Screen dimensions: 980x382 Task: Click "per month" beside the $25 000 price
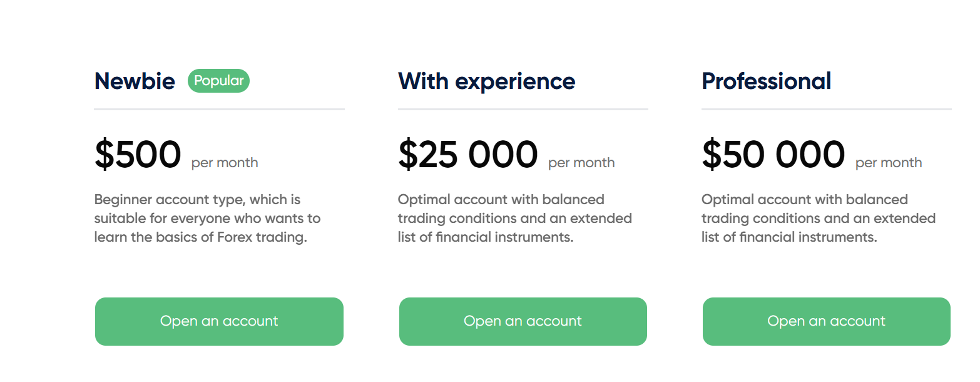(581, 163)
